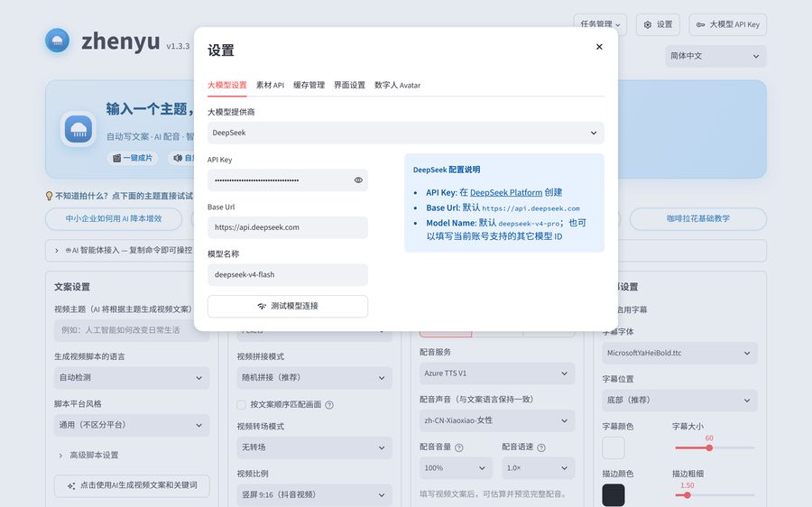Click the key icon on the API Key button
This screenshot has height=507, width=812.
click(701, 25)
